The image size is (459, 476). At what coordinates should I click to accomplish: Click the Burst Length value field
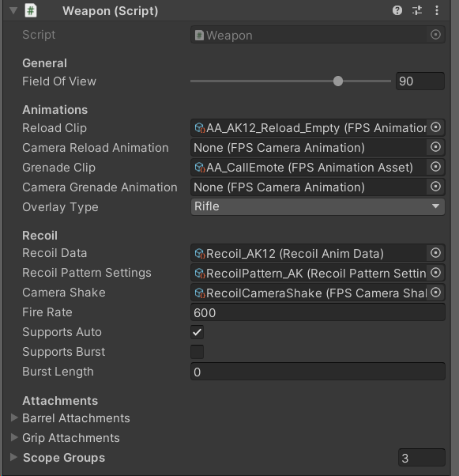tap(318, 372)
